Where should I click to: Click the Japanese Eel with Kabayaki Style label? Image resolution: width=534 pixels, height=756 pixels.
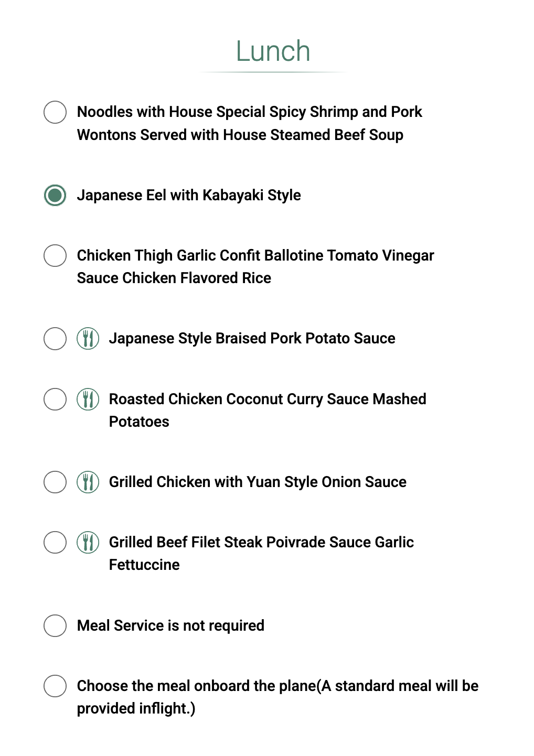(189, 196)
